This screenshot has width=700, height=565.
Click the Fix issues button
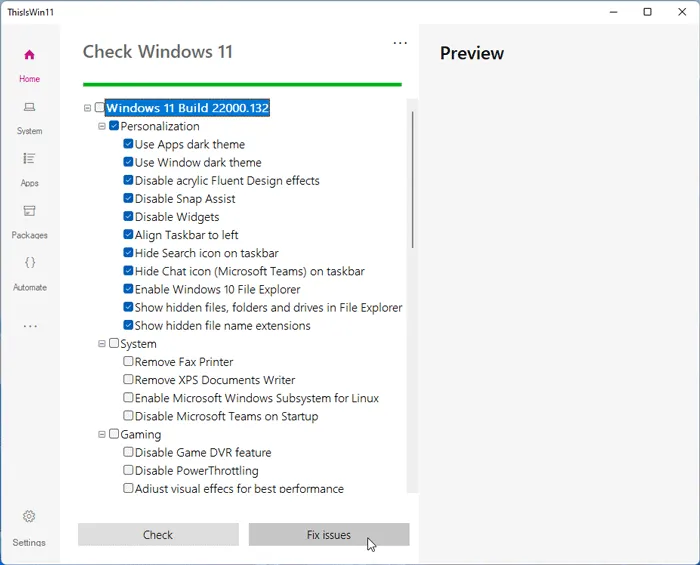coord(329,535)
